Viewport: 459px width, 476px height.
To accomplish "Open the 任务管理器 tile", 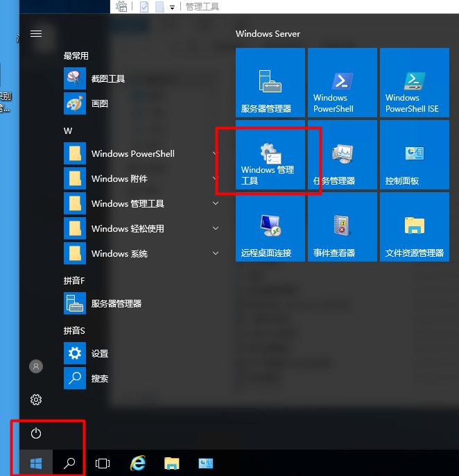I will [x=343, y=155].
